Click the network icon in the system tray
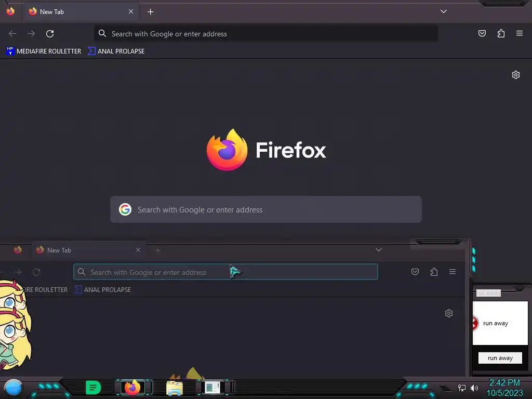This screenshot has width=532, height=399. pyautogui.click(x=462, y=388)
